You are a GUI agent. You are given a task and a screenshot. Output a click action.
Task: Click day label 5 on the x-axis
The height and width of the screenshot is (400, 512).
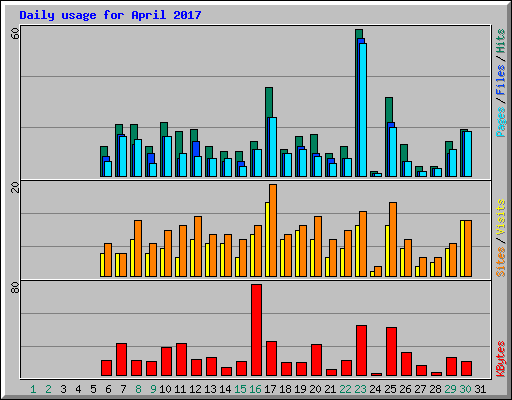tap(93, 389)
